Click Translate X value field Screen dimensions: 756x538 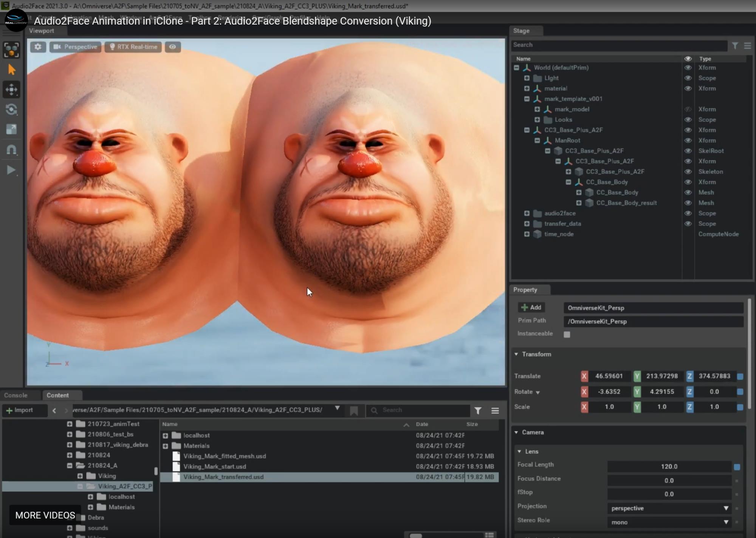[609, 376]
